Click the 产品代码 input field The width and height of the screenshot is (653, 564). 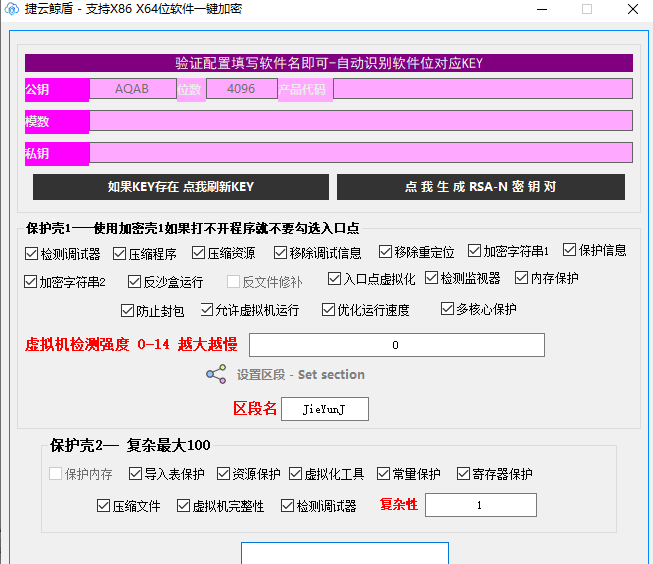click(x=483, y=89)
